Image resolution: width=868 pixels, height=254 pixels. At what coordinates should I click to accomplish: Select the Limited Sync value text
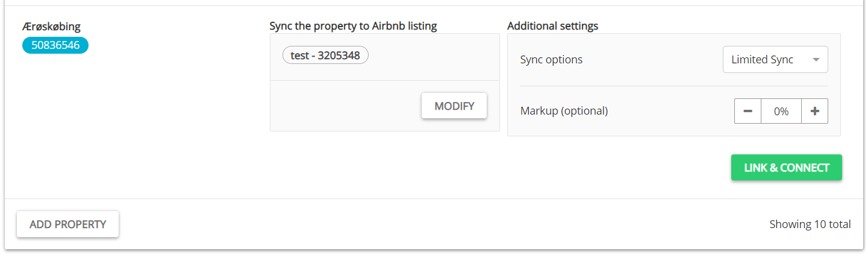click(762, 60)
